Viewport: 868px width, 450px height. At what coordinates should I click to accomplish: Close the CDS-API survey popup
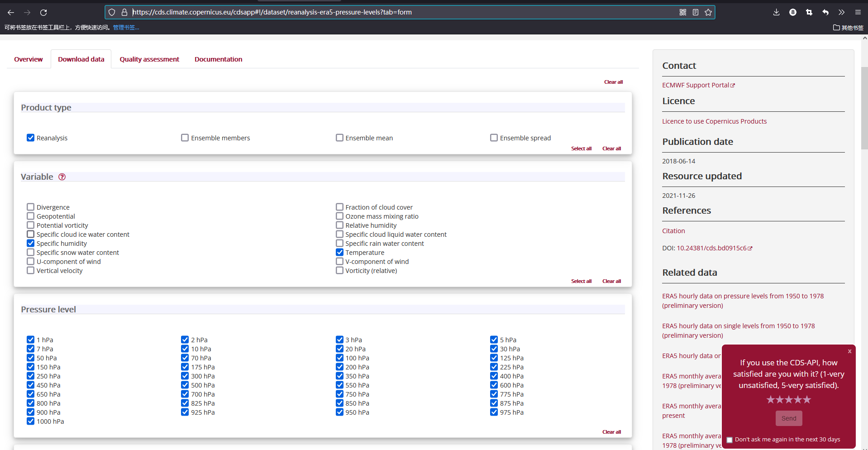click(x=849, y=351)
